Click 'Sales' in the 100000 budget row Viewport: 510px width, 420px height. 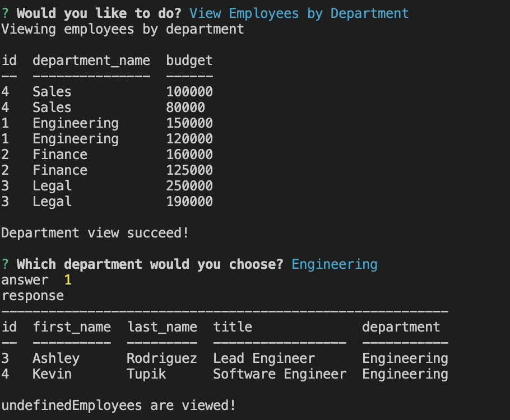pyautogui.click(x=52, y=92)
